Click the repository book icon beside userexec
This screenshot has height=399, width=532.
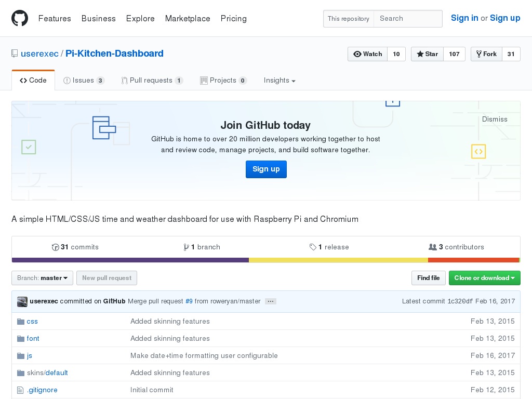tap(15, 54)
